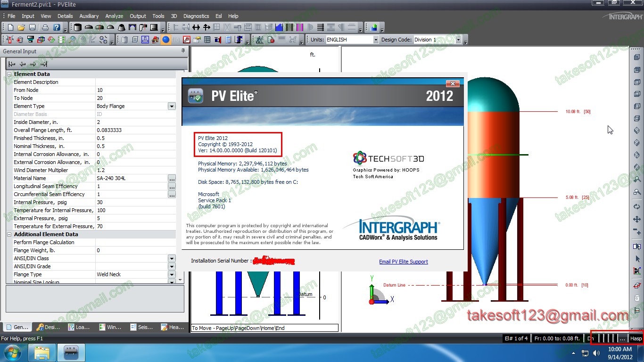Switch to the Desi... tab
Screen dimensions: 644x362
click(48, 327)
